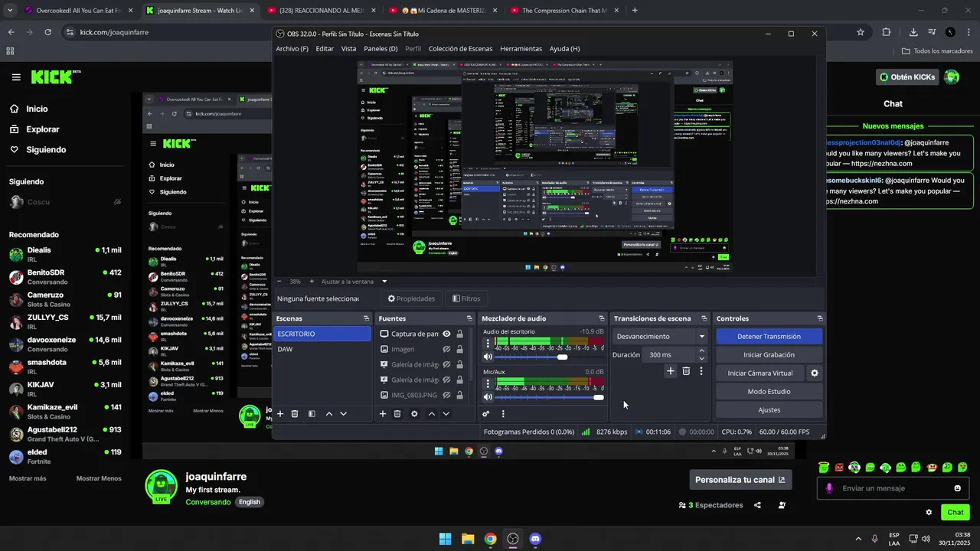The width and height of the screenshot is (980, 551).
Task: Open emoji picker in chat input
Action: point(957,488)
